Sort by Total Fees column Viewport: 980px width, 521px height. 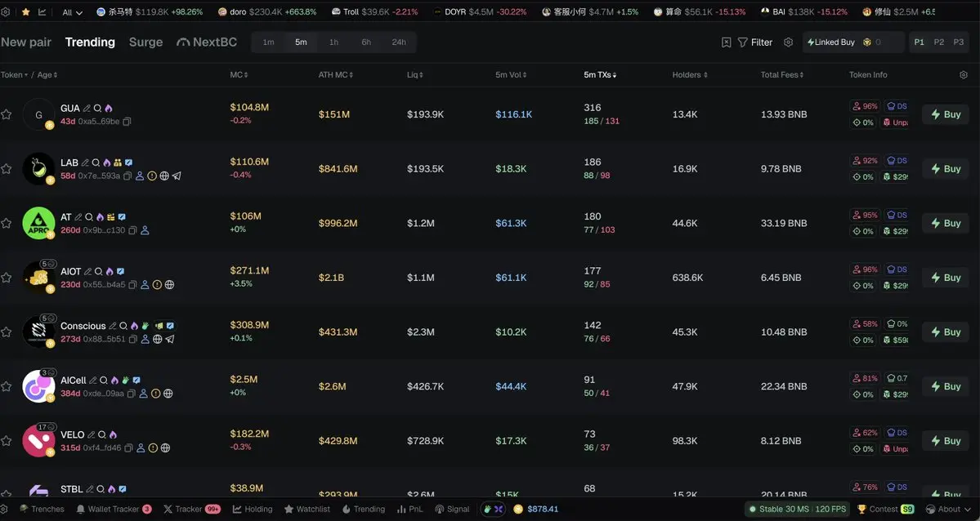(782, 74)
